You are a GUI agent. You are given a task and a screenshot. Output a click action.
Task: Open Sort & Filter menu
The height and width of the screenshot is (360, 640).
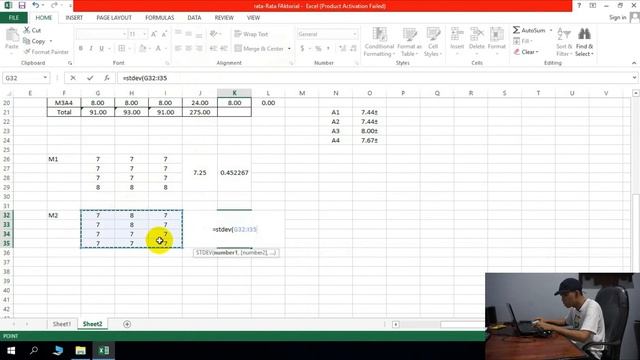click(x=564, y=42)
